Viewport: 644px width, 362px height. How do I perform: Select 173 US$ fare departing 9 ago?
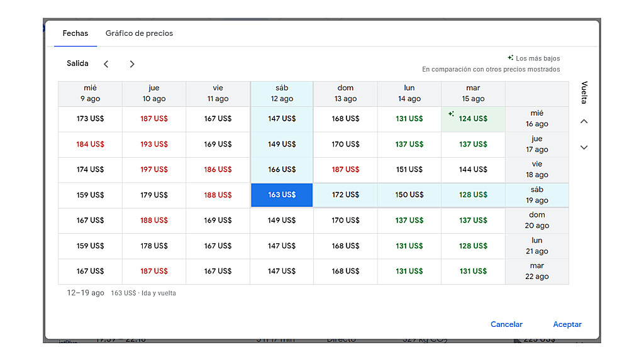click(91, 119)
